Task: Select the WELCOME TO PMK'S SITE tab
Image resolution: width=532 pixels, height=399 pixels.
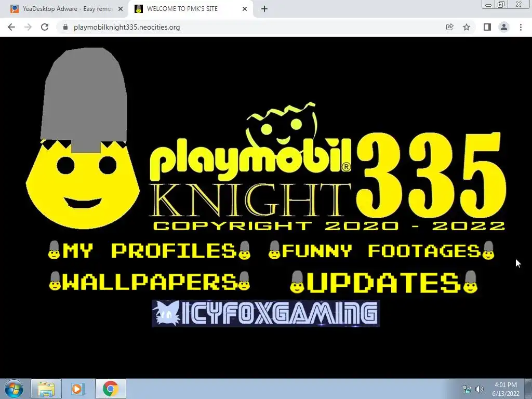Action: (190, 9)
